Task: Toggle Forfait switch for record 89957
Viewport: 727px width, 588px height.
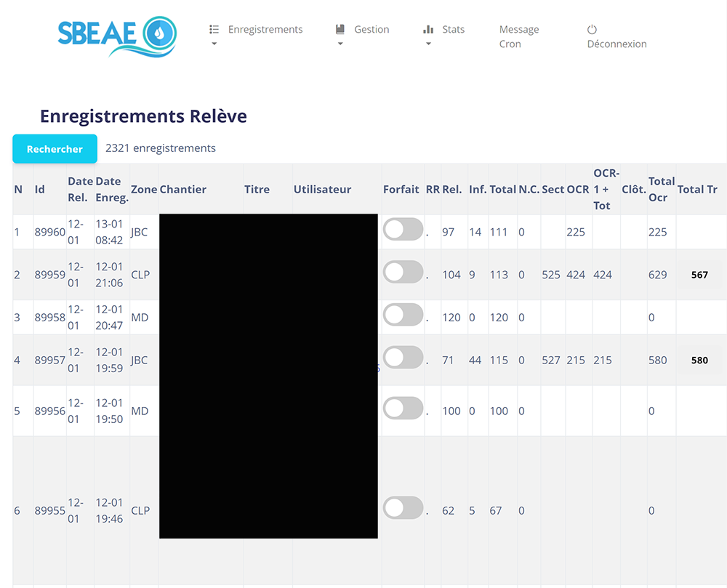Action: pyautogui.click(x=403, y=358)
